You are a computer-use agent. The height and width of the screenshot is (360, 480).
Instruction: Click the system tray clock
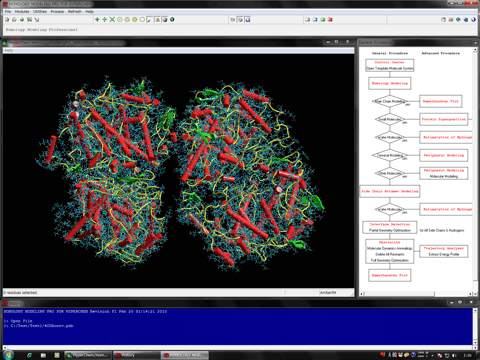click(x=468, y=355)
